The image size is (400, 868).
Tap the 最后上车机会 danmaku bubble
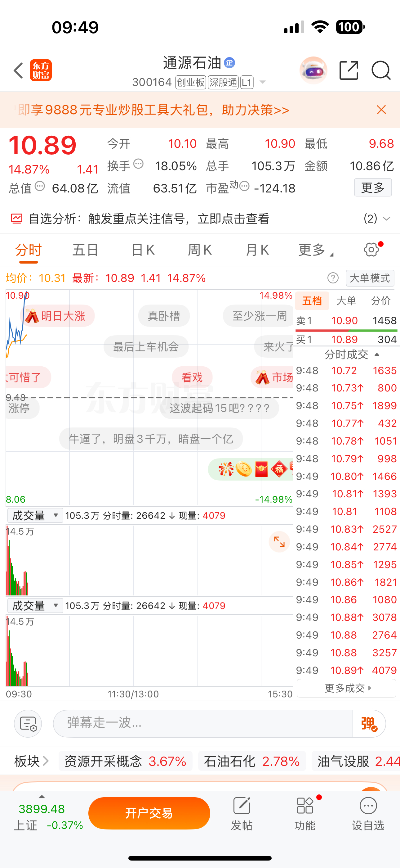click(x=146, y=346)
